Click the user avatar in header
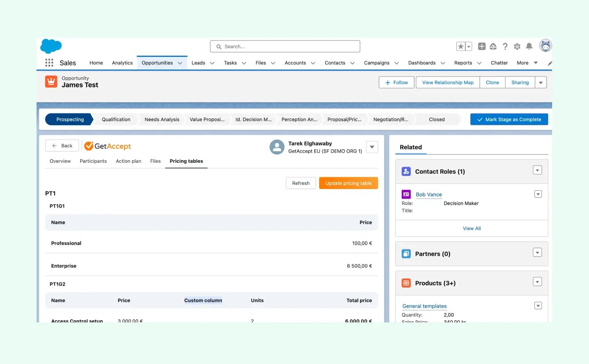The width and height of the screenshot is (589, 364). click(545, 45)
